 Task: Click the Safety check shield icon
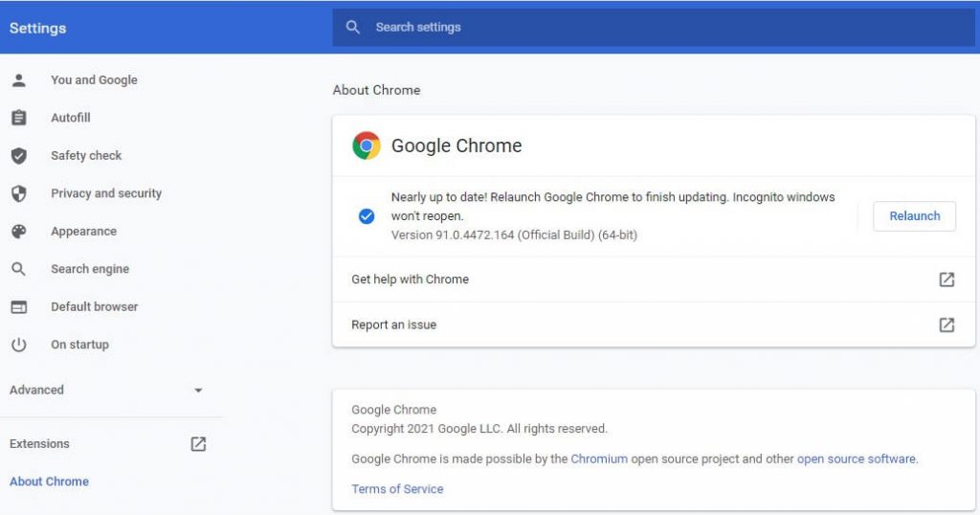pos(19,156)
